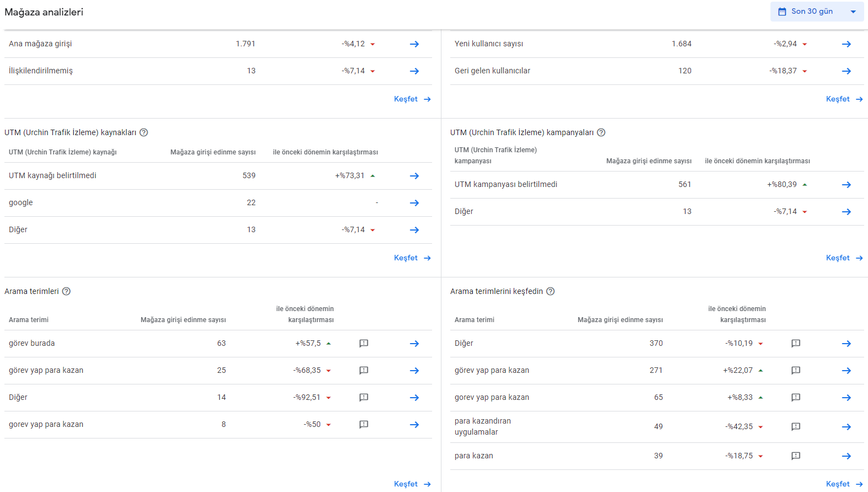This screenshot has height=492, width=868.
Task: Show help for UTM kaynakları
Action: 144,132
